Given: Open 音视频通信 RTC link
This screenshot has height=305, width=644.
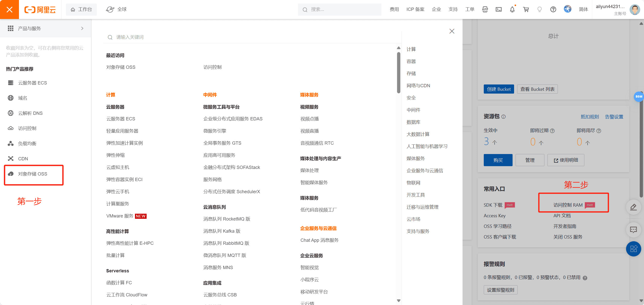Looking at the screenshot, I should 317,143.
